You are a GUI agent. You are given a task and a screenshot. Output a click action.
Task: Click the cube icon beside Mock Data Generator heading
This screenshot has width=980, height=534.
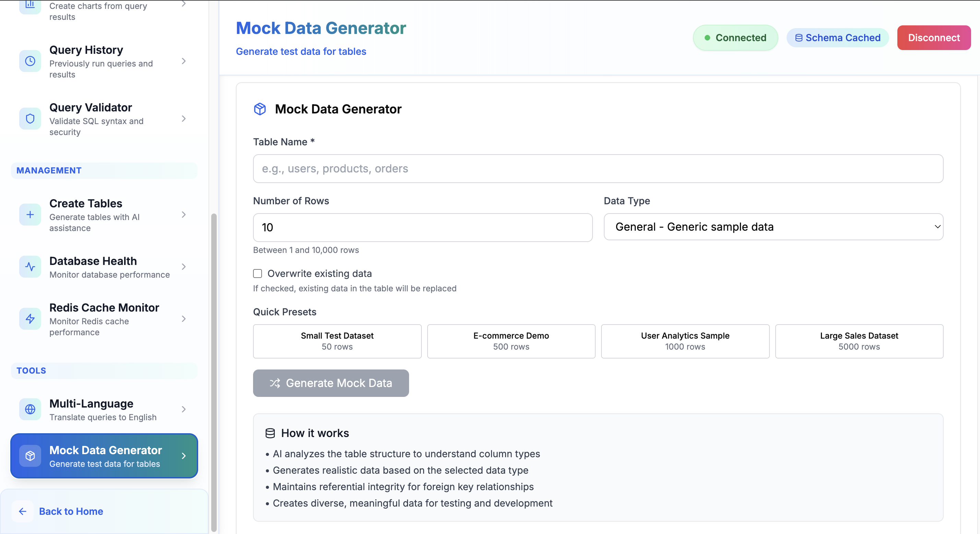pyautogui.click(x=260, y=109)
